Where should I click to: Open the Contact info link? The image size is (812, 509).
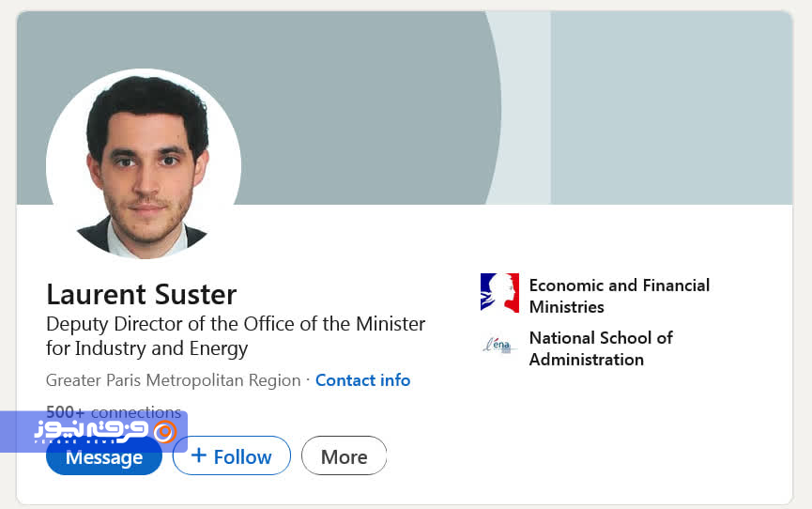[x=362, y=380]
